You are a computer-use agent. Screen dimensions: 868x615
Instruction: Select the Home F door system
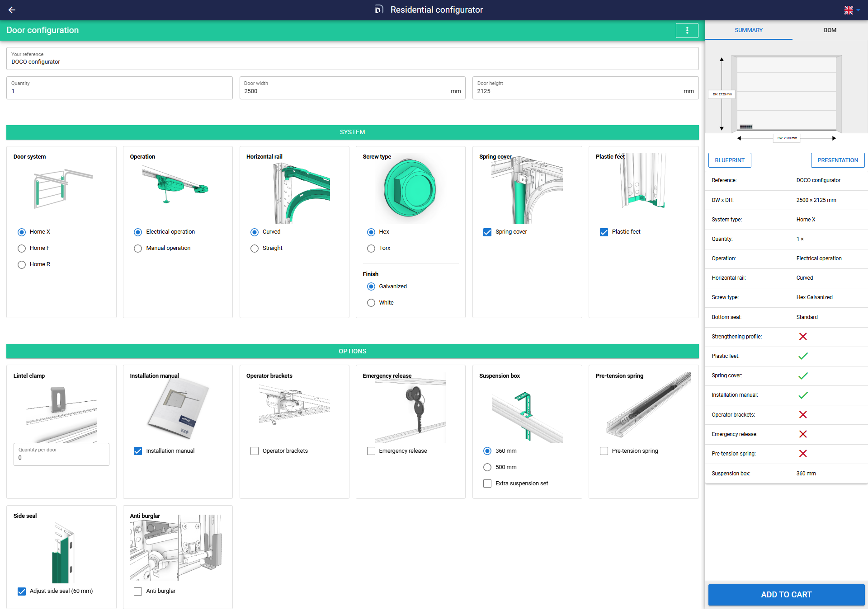click(x=22, y=249)
